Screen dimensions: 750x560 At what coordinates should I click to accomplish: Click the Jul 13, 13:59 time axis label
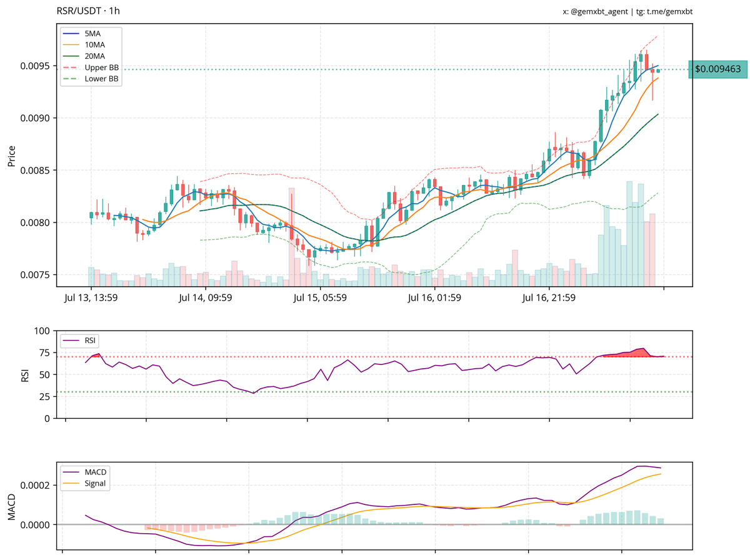click(91, 298)
